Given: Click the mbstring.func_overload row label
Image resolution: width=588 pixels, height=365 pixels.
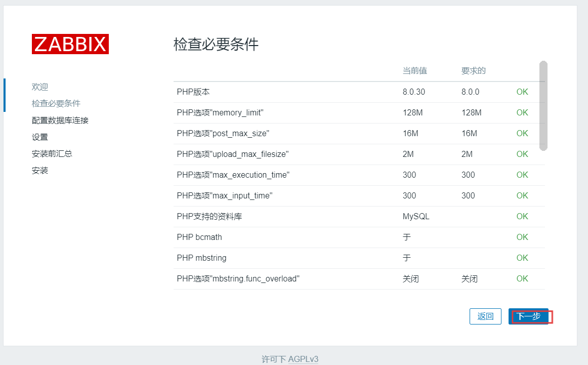Looking at the screenshot, I should [238, 279].
